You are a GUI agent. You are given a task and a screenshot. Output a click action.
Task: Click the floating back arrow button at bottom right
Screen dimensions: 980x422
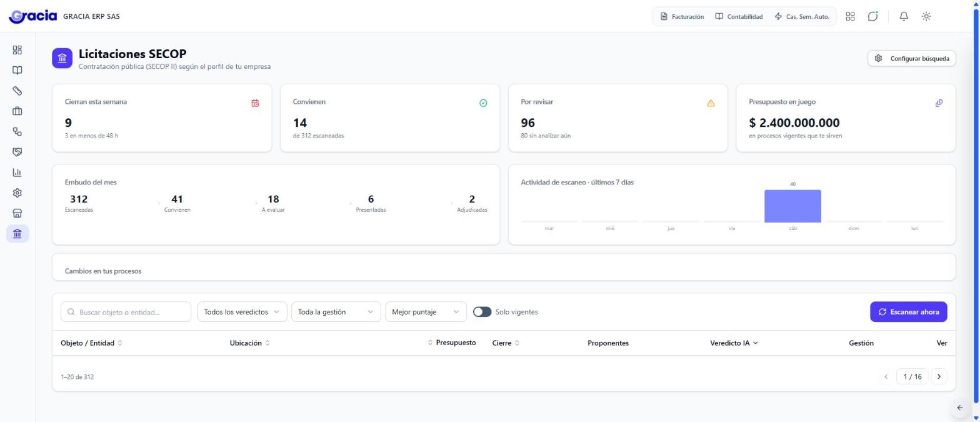click(960, 408)
